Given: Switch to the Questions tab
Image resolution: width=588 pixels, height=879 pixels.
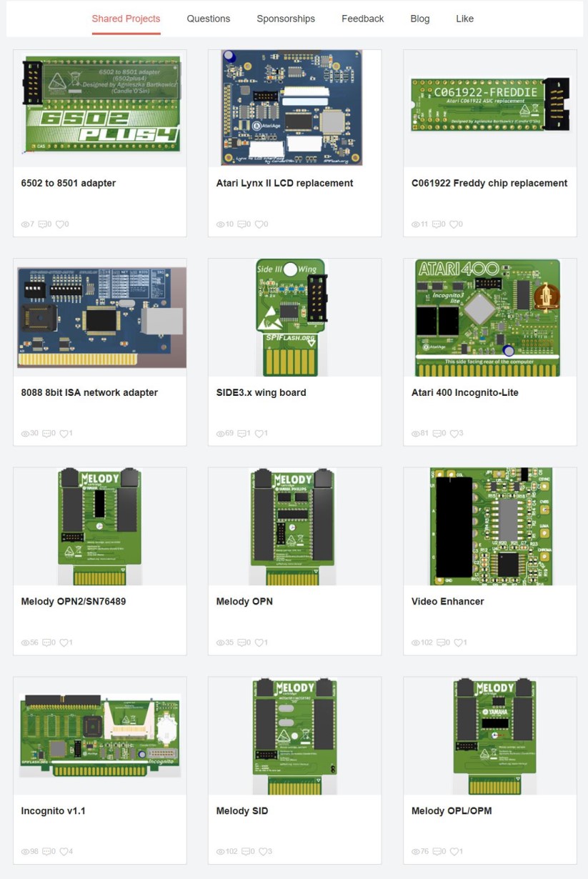Looking at the screenshot, I should point(208,19).
